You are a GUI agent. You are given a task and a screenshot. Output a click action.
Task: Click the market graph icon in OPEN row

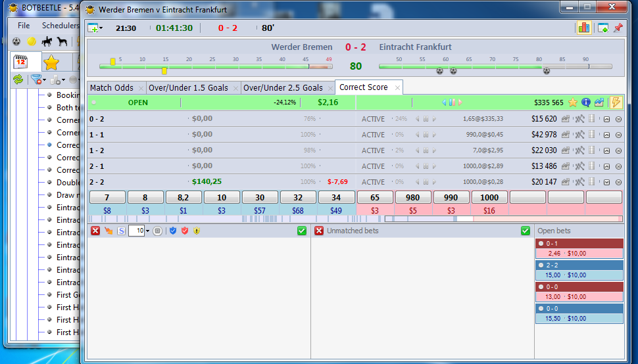click(599, 102)
